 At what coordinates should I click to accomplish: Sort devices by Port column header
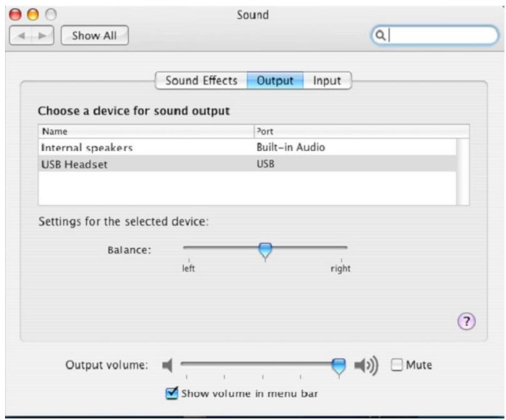[360, 131]
